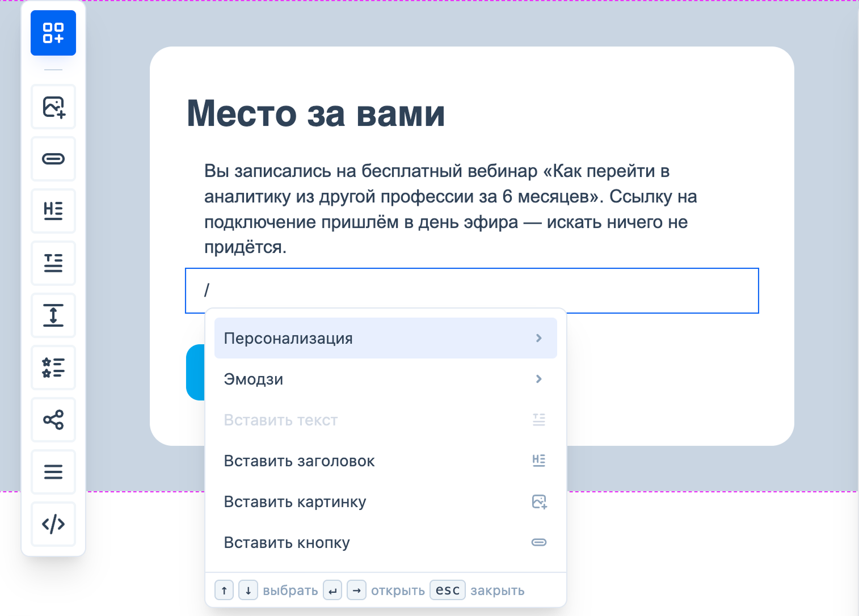
Task: Add a button block from the sidebar
Action: [53, 159]
